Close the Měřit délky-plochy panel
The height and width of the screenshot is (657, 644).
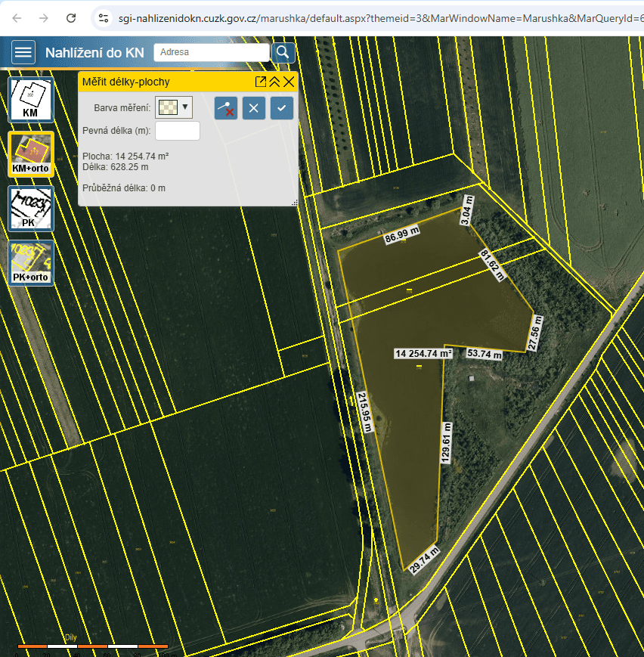coord(289,81)
